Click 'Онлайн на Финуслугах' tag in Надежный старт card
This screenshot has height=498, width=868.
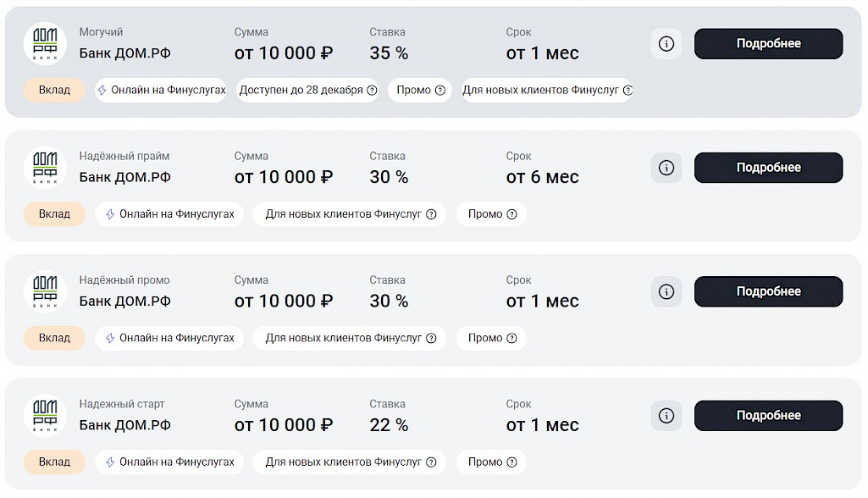(x=169, y=462)
